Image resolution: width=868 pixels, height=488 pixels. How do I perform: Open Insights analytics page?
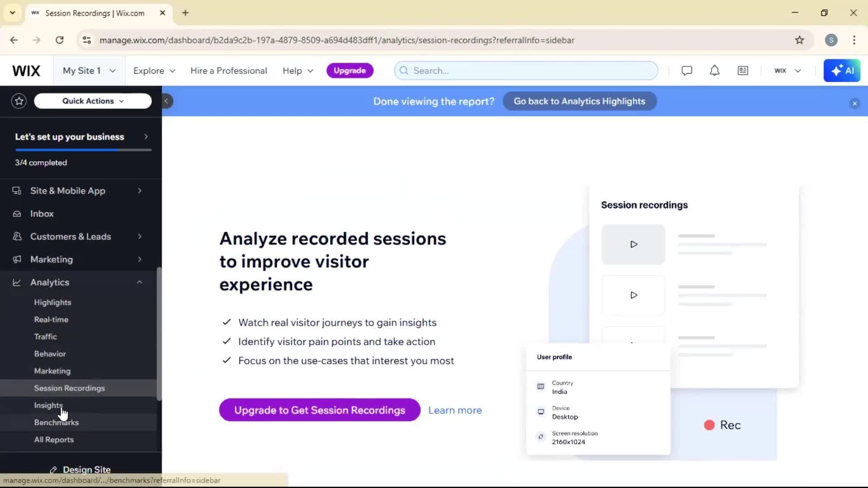(x=48, y=405)
